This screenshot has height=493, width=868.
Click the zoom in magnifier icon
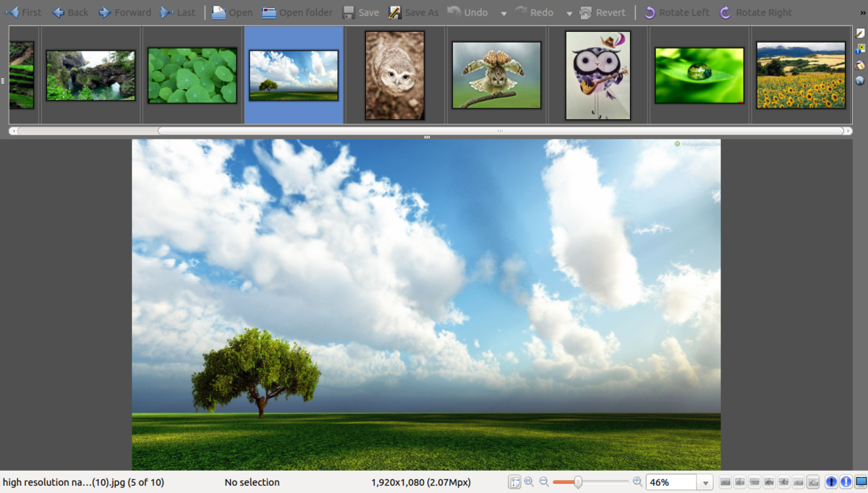point(637,482)
